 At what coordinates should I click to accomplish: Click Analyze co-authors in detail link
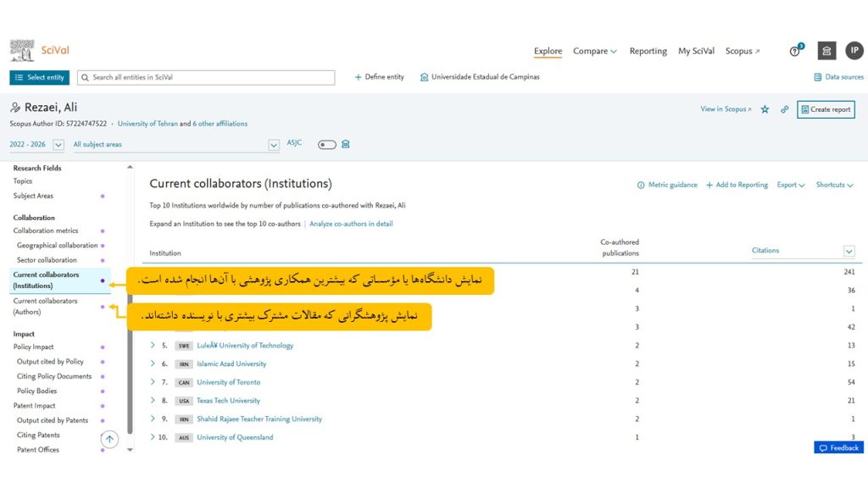pos(351,224)
